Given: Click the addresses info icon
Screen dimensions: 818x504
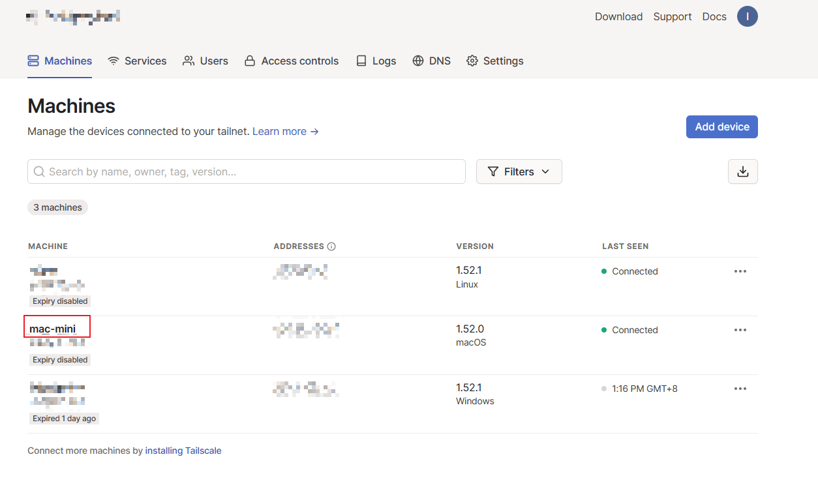Looking at the screenshot, I should [331, 246].
